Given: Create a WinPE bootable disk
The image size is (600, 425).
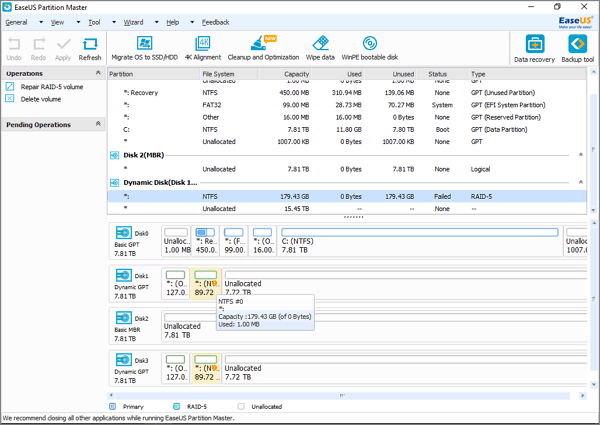Looking at the screenshot, I should tap(370, 48).
